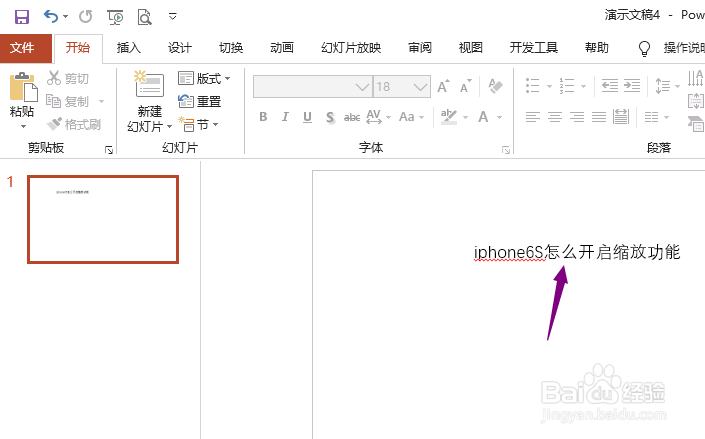Increase font size with the large A icon
This screenshot has height=439, width=705.
[x=443, y=86]
